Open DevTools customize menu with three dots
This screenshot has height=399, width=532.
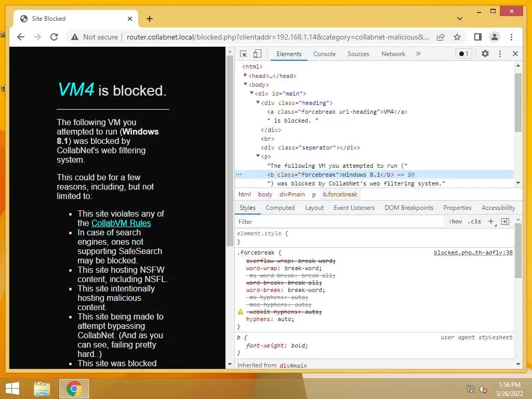click(500, 54)
